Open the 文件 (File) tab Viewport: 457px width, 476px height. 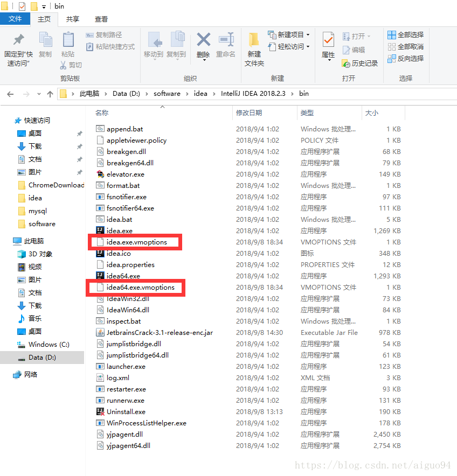pyautogui.click(x=15, y=19)
